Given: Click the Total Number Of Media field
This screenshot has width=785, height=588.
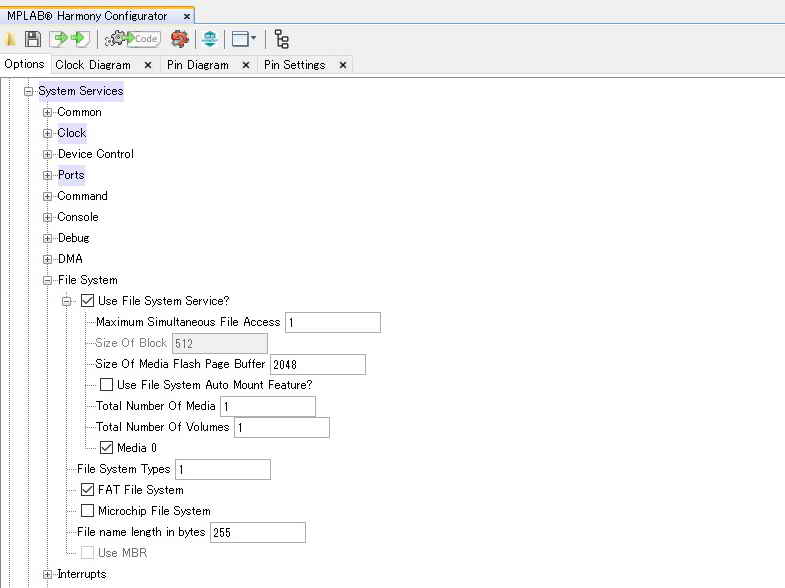Looking at the screenshot, I should tap(268, 406).
